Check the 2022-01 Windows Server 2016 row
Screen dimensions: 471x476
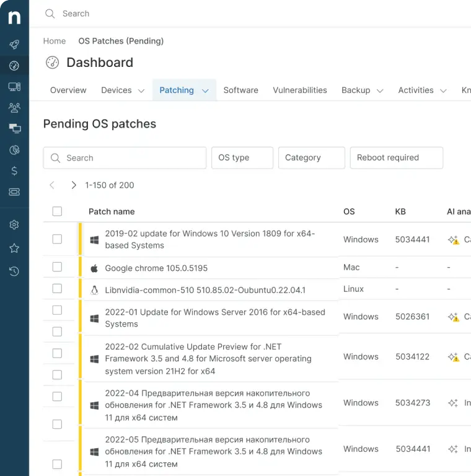(57, 310)
